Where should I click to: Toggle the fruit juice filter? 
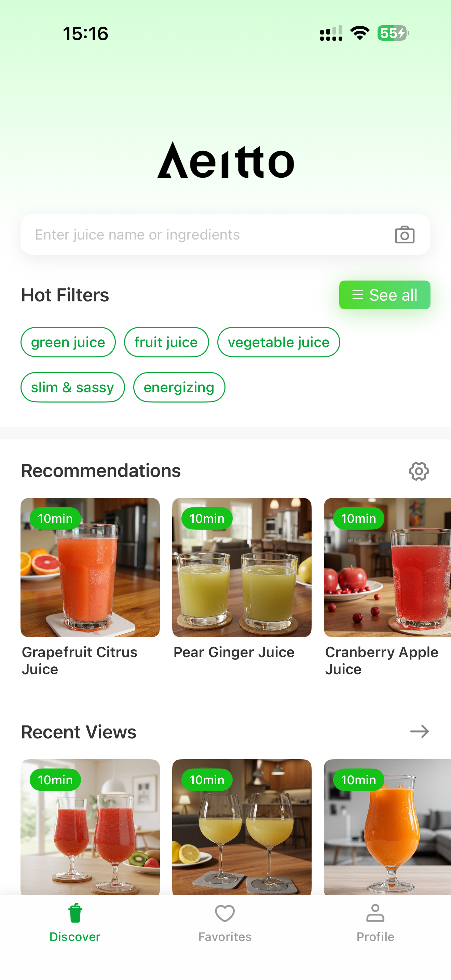[166, 342]
